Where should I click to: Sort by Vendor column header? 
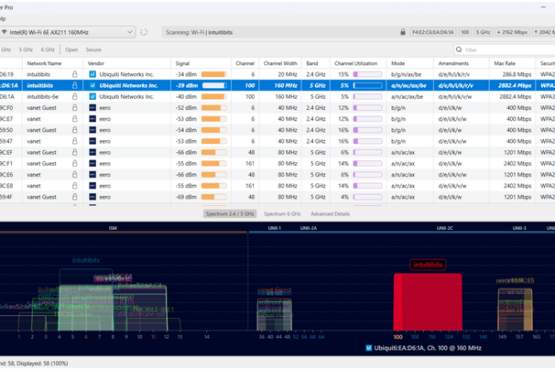coord(96,63)
